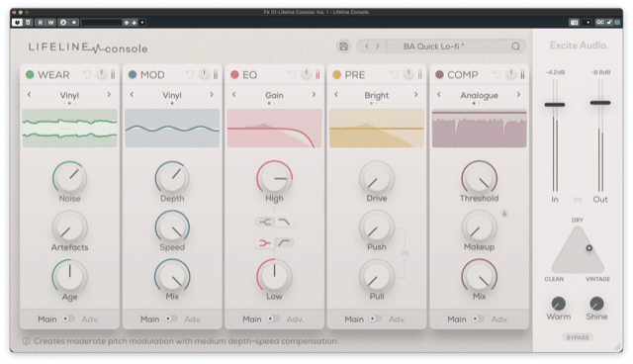The width and height of the screenshot is (633, 364).
Task: Click the COMP Analogue mode name
Action: (479, 95)
